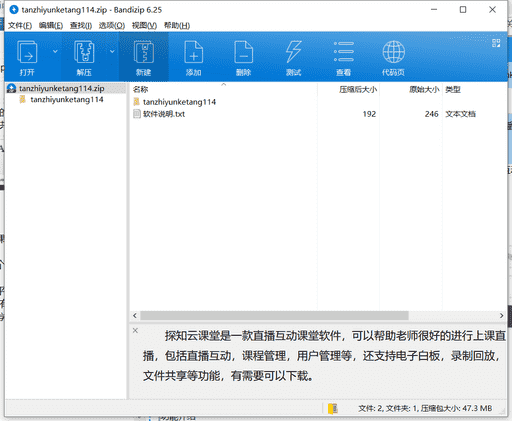Click the Delete (删除) file icon
The width and height of the screenshot is (512, 421).
pos(244,52)
